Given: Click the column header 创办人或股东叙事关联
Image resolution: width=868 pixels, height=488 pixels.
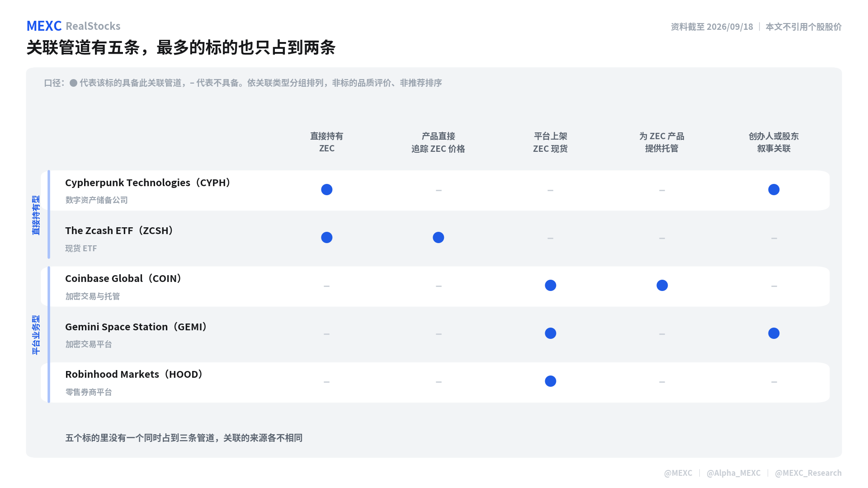Looking at the screenshot, I should click(774, 142).
